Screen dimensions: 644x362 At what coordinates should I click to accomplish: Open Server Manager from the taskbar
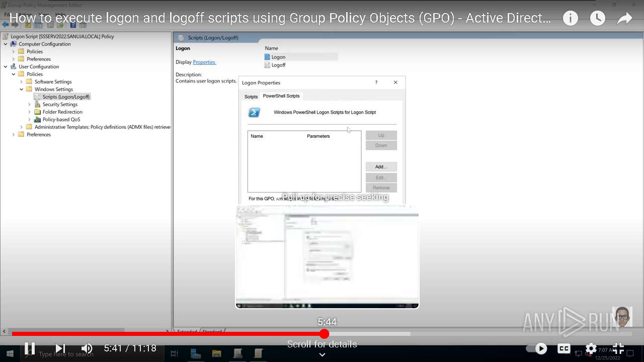196,354
